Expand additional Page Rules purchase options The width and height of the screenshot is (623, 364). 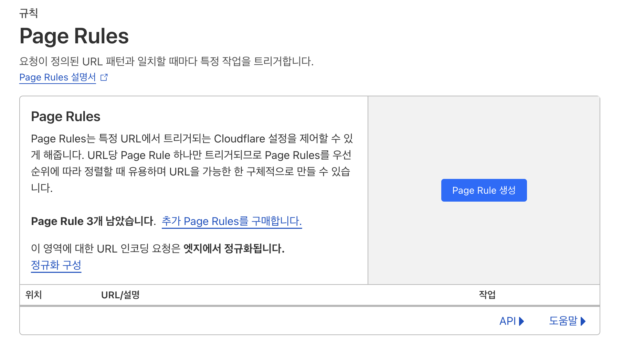pos(232,221)
